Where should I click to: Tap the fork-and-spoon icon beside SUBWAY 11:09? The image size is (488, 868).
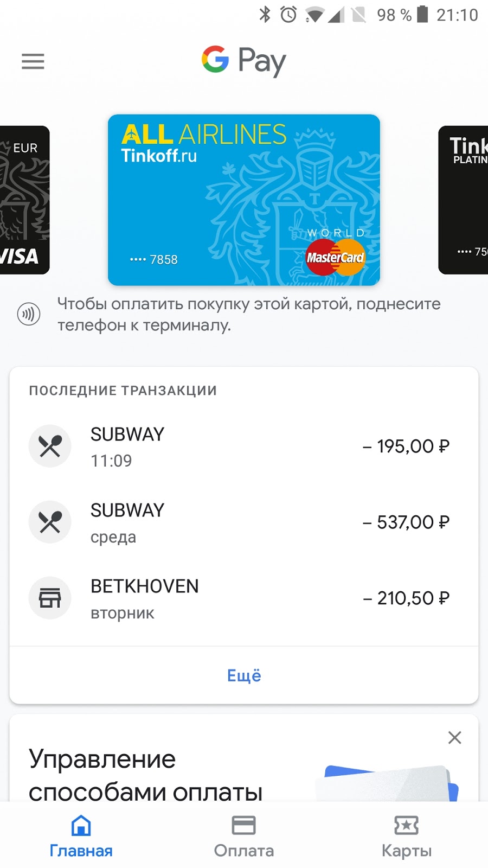[x=50, y=446]
